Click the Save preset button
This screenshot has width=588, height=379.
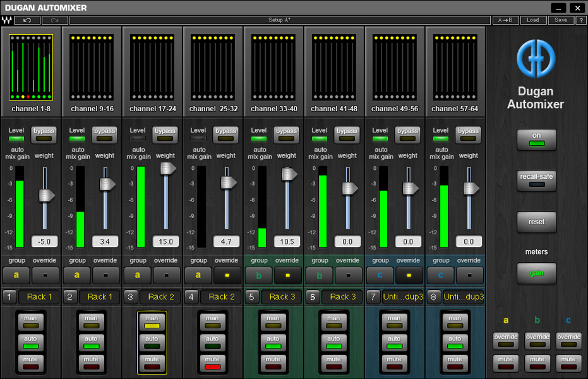[x=561, y=20]
